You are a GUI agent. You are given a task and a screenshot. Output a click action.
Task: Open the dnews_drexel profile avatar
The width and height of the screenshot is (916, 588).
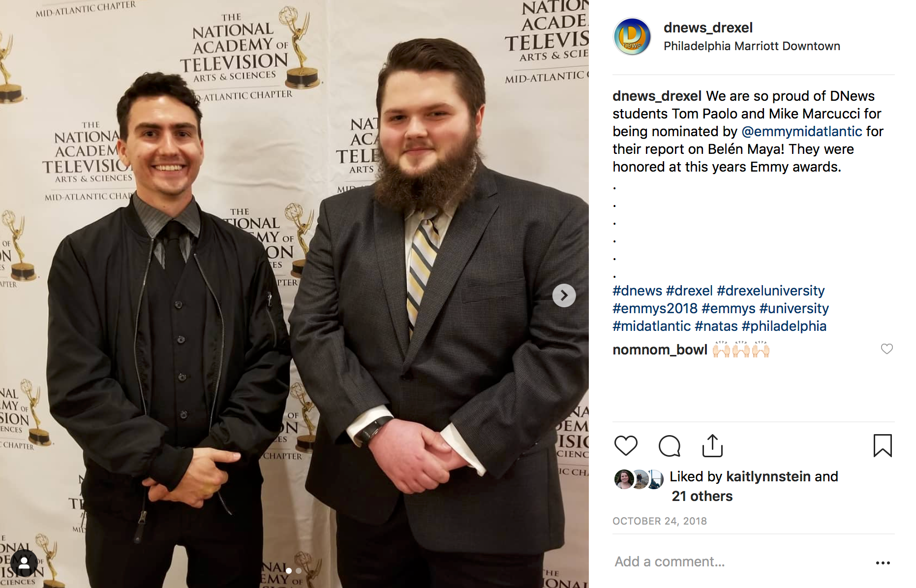[x=632, y=36]
